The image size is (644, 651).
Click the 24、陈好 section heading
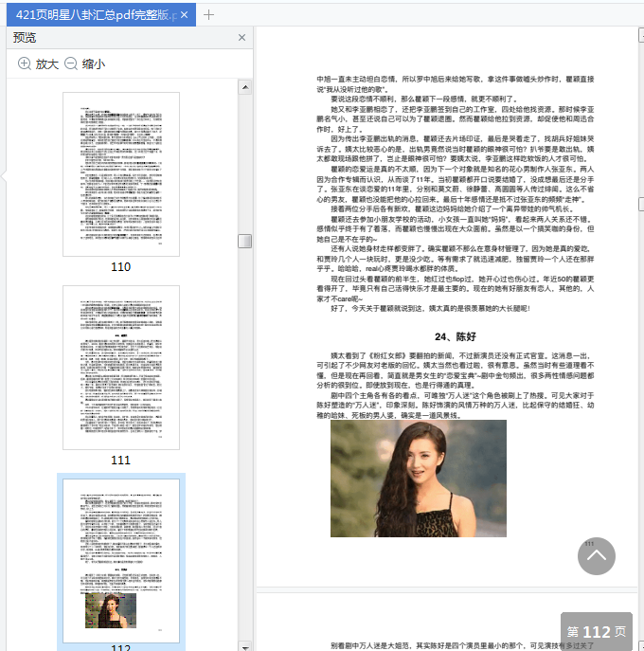456,336
